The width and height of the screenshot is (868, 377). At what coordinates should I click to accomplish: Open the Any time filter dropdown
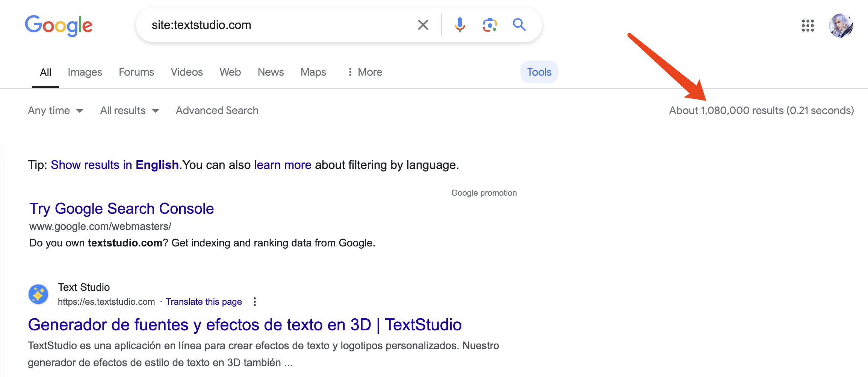pos(56,111)
